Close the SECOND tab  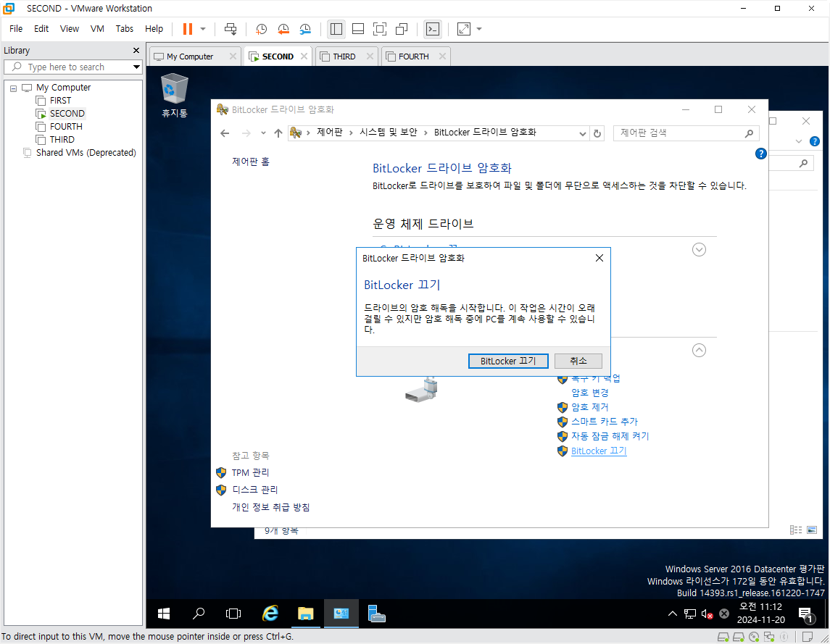coord(304,56)
